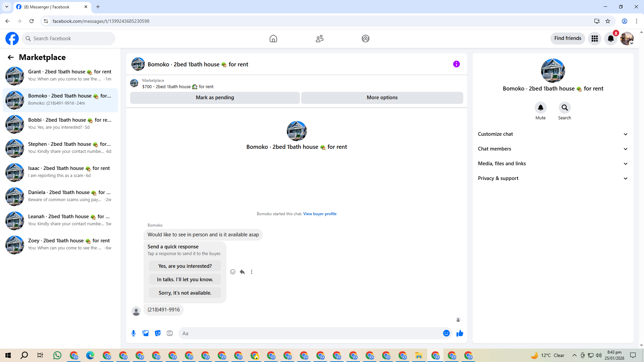Bookmark this page with the star icon
Viewport: 644px width, 362px height.
click(608, 21)
